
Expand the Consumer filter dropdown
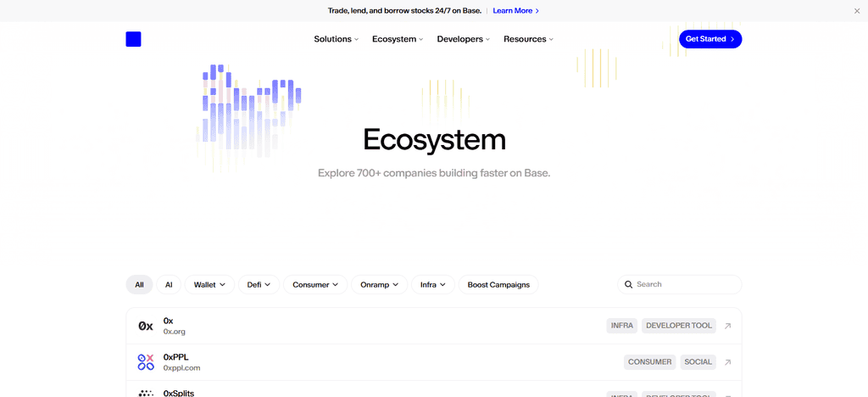click(315, 284)
